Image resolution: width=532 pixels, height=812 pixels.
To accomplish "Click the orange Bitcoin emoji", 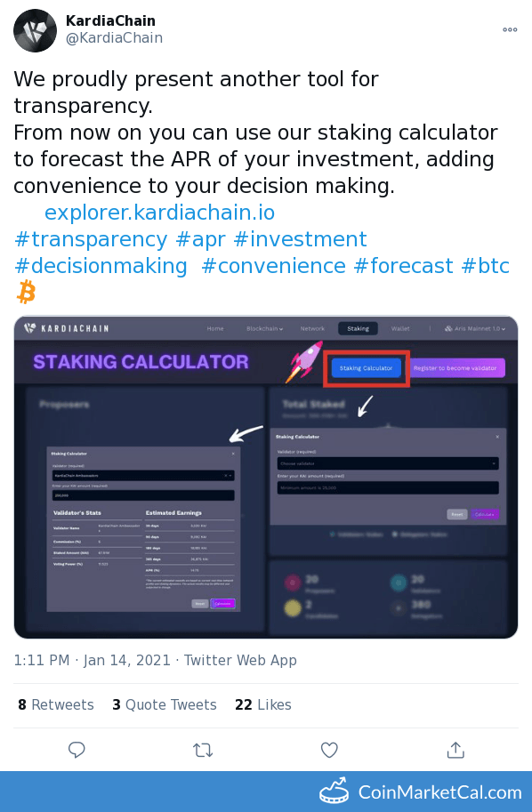I will coord(26,292).
